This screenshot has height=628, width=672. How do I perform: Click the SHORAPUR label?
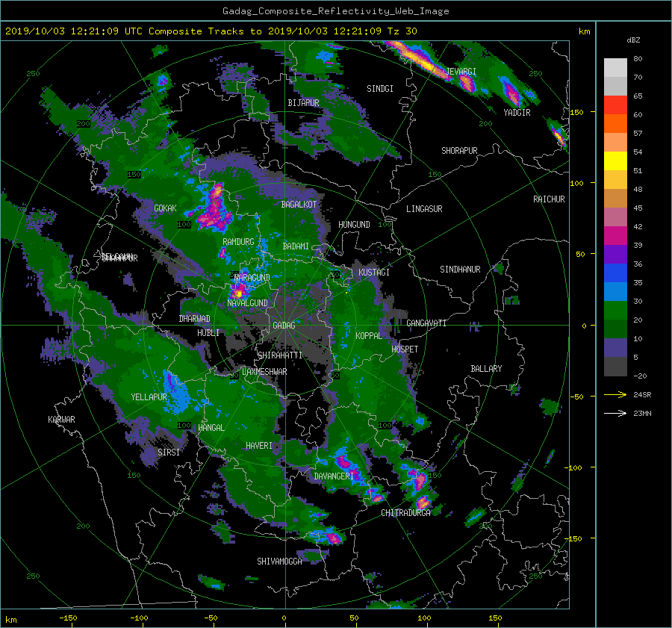(x=459, y=151)
